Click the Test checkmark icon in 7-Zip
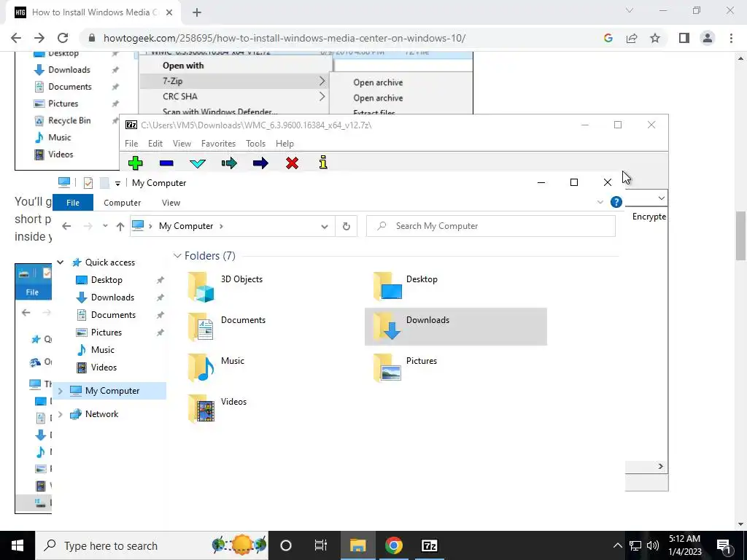Viewport: 747px width, 560px height. pos(198,163)
